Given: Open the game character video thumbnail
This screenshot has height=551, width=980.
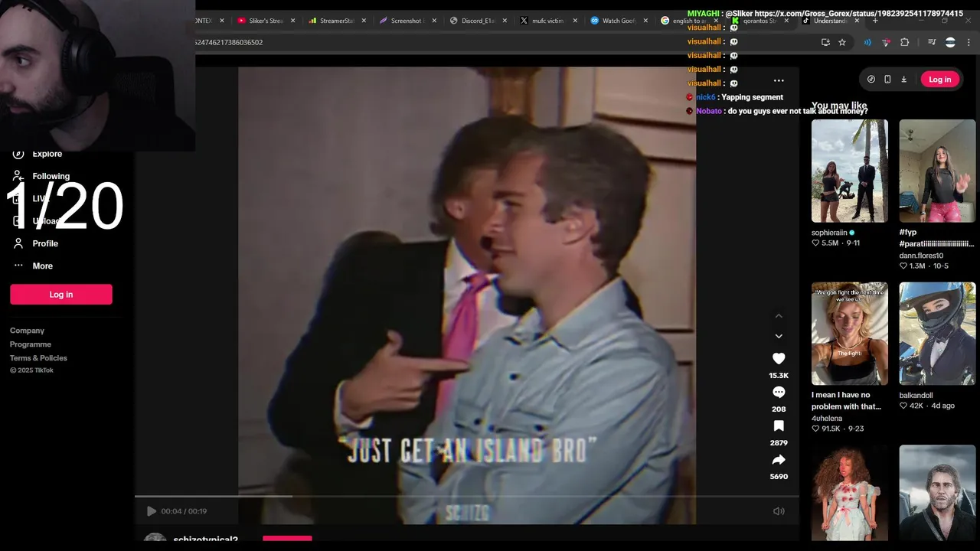Looking at the screenshot, I should click(937, 494).
